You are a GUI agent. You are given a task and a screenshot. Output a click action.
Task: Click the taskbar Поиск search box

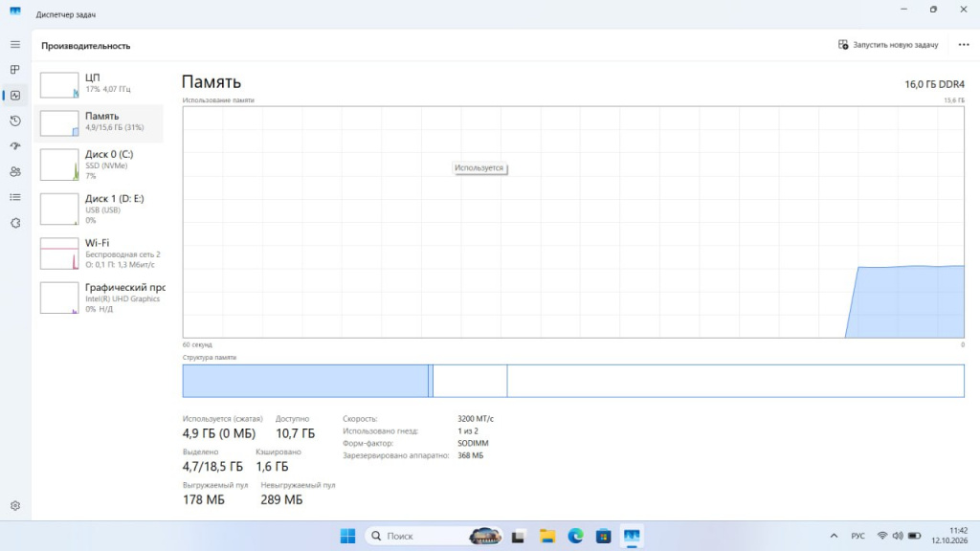[434, 536]
